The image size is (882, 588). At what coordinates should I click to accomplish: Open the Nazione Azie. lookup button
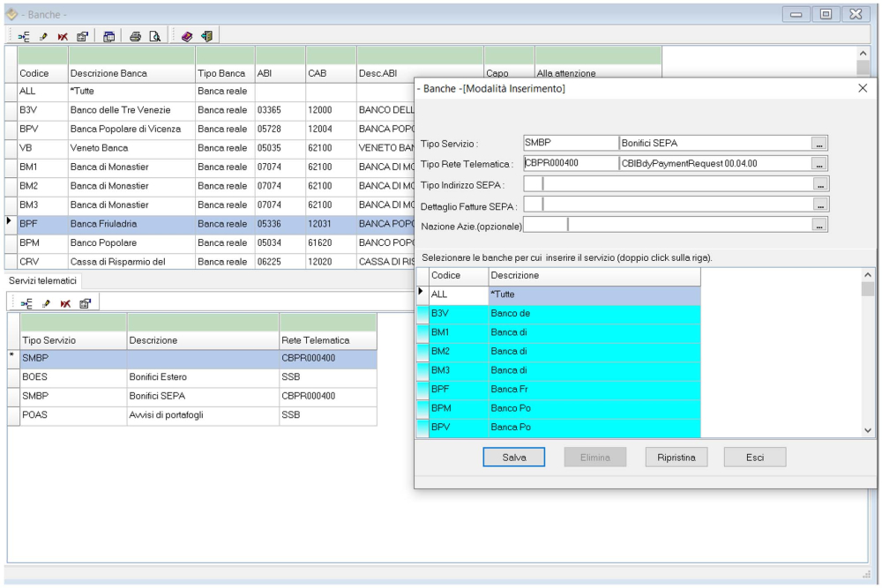(819, 226)
